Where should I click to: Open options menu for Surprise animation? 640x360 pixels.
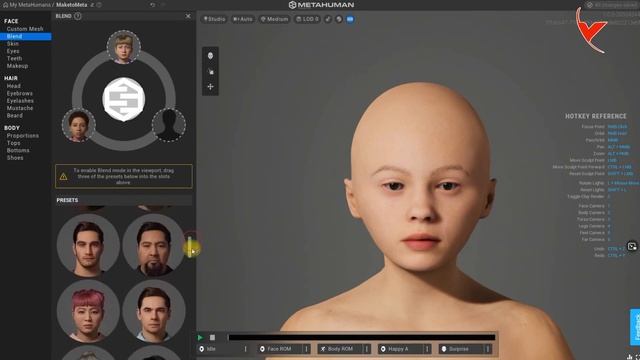tap(488, 349)
